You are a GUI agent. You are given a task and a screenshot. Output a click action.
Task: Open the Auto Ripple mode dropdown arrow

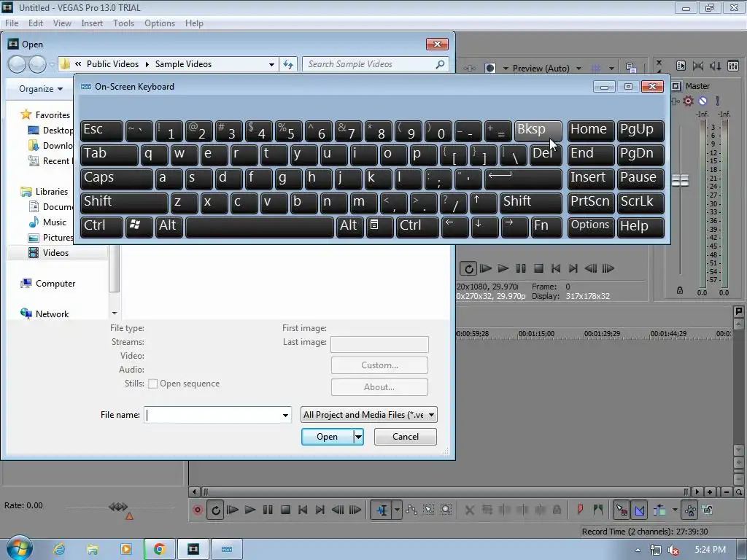pos(675,510)
